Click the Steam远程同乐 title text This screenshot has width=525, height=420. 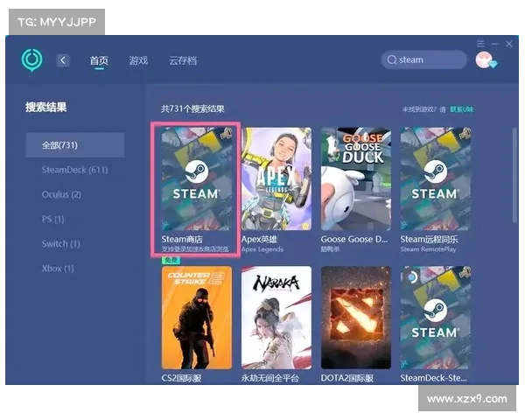point(430,240)
